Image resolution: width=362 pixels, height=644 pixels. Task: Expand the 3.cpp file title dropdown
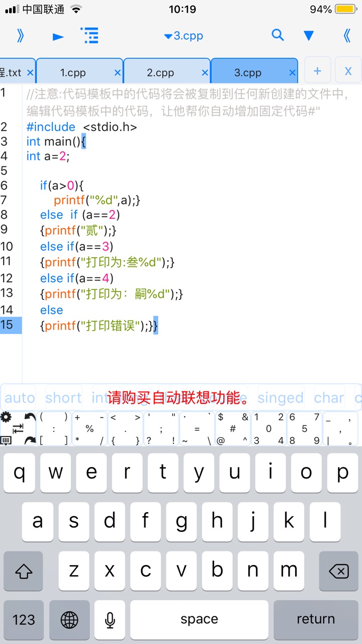tap(183, 36)
